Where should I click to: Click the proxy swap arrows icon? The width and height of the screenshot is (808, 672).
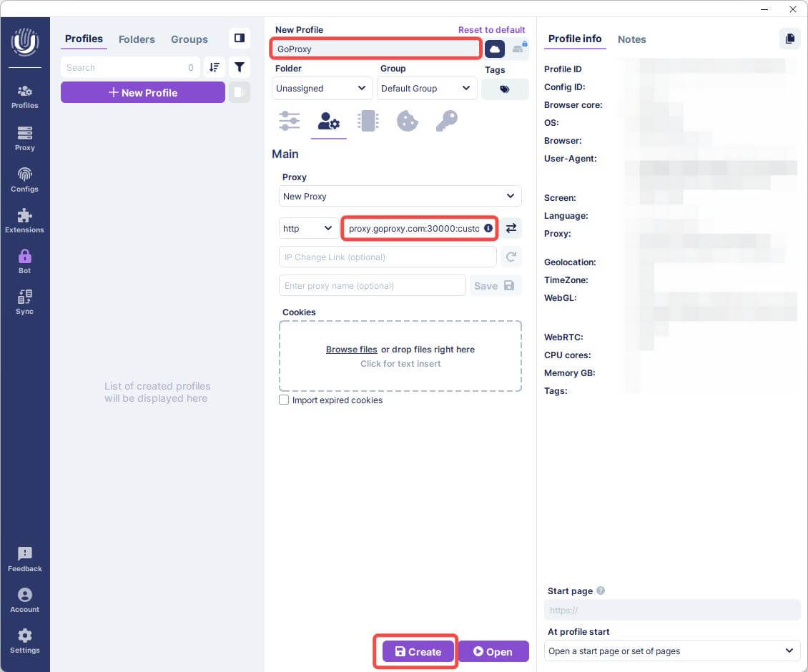click(x=511, y=227)
